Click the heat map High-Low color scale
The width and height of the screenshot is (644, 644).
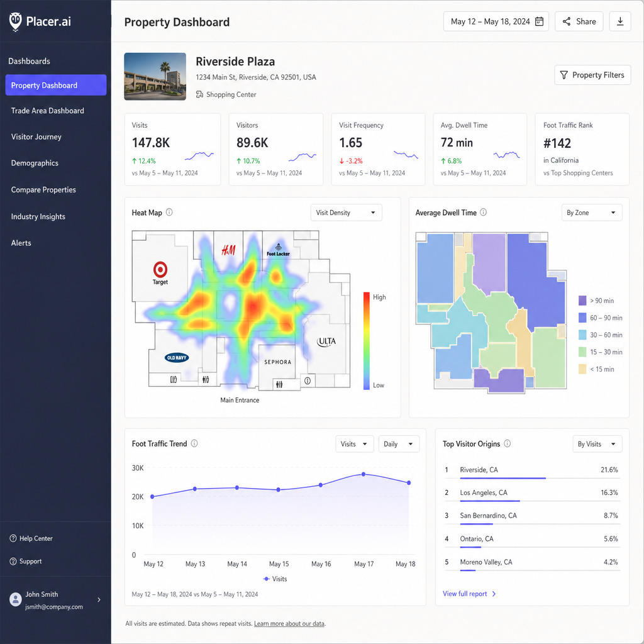click(367, 341)
